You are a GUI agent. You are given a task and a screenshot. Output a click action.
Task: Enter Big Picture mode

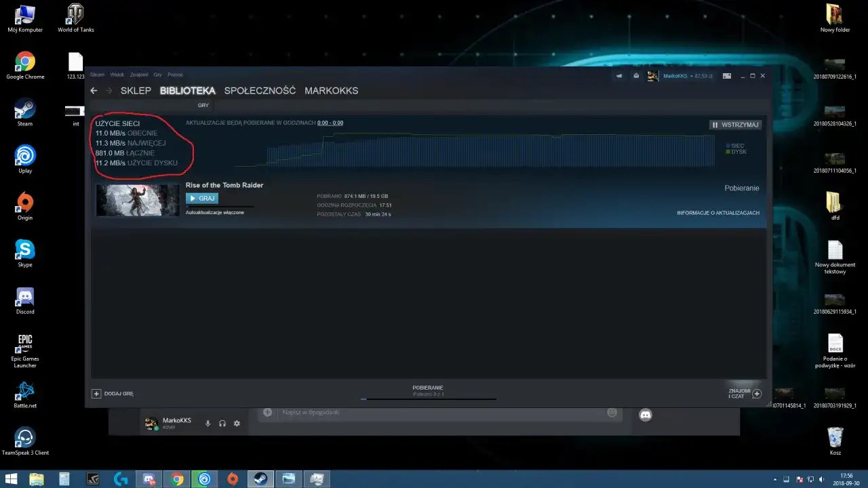726,76
